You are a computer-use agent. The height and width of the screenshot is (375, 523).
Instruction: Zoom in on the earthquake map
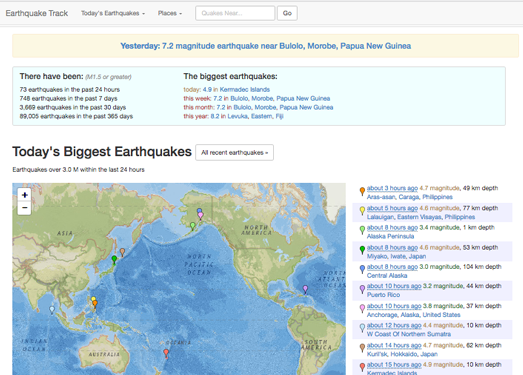tap(24, 195)
